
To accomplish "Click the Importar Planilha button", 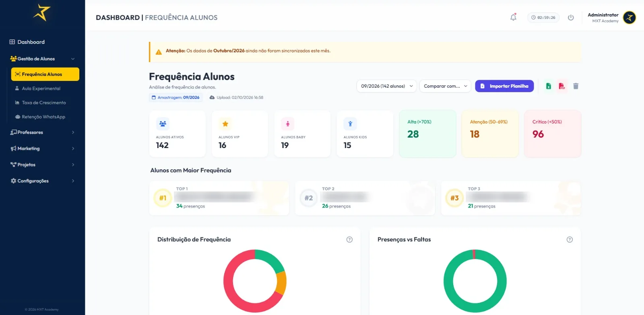I will 504,86.
